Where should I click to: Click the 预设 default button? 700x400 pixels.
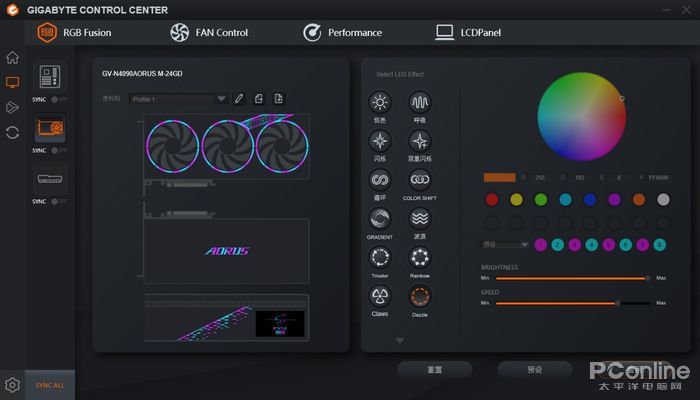[535, 370]
